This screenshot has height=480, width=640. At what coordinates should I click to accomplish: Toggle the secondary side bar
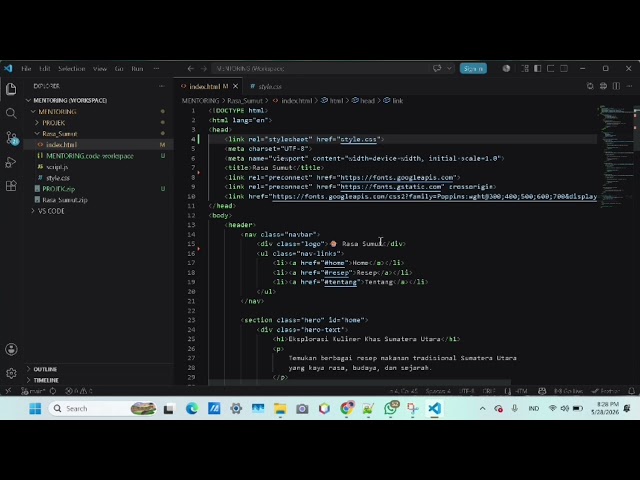564,69
